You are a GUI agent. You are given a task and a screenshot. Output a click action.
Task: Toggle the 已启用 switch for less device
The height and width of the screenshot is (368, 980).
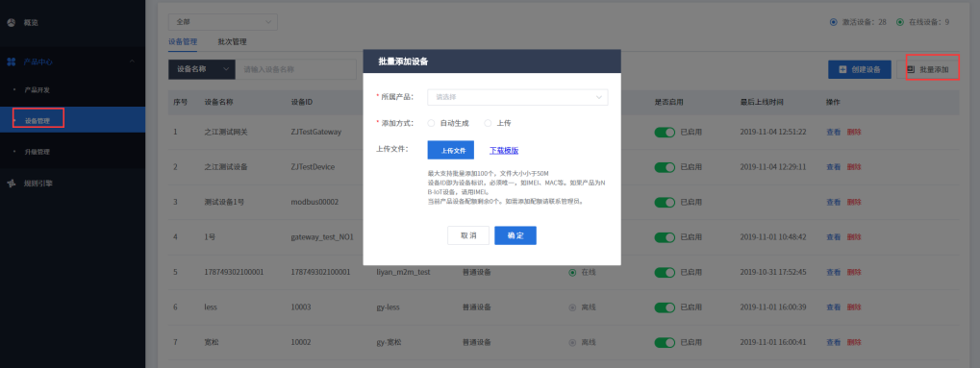tap(665, 307)
